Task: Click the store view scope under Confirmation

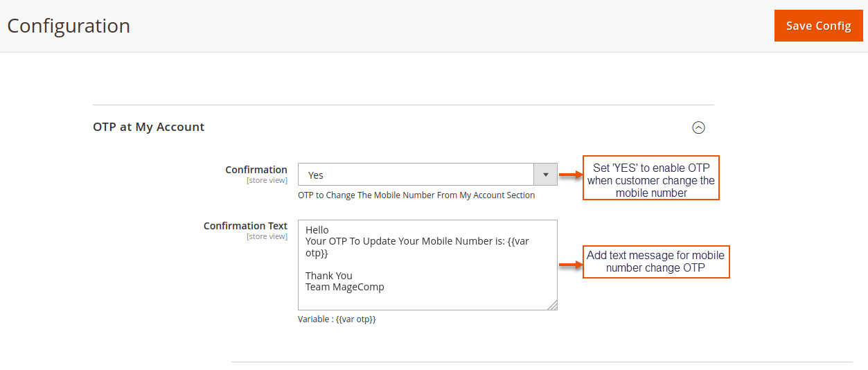Action: 267,181
